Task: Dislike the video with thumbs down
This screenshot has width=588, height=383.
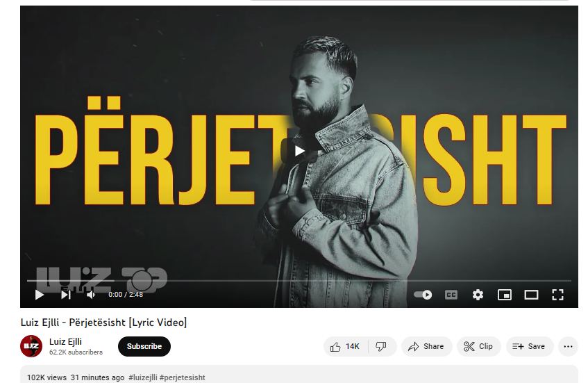Action: click(381, 346)
